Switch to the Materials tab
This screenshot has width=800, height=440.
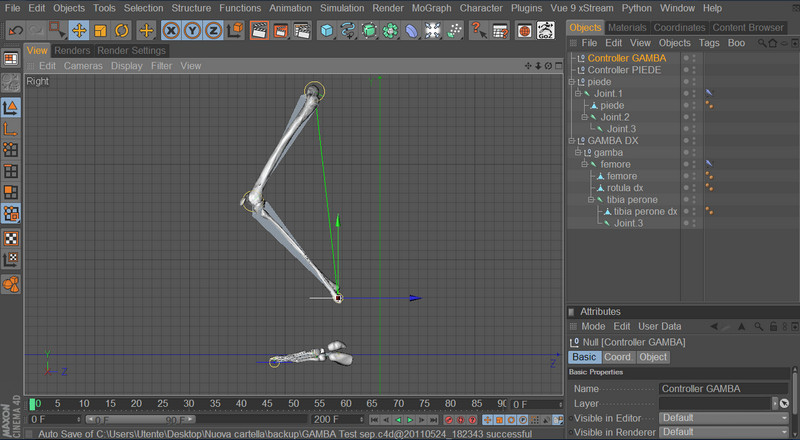click(627, 27)
